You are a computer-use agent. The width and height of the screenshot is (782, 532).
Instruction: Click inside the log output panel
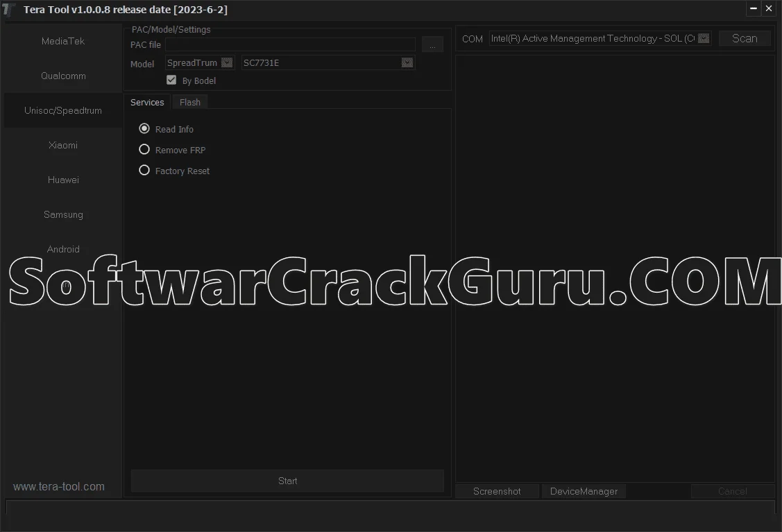point(615,268)
